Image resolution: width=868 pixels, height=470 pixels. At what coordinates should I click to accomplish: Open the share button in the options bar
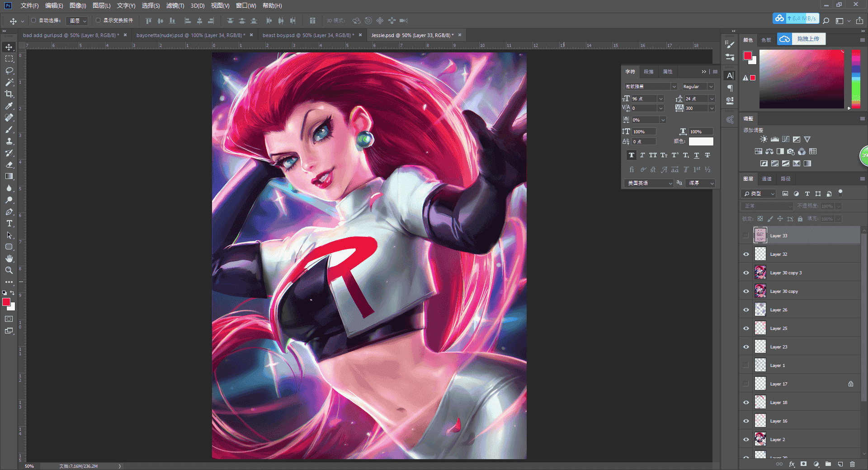tap(859, 21)
